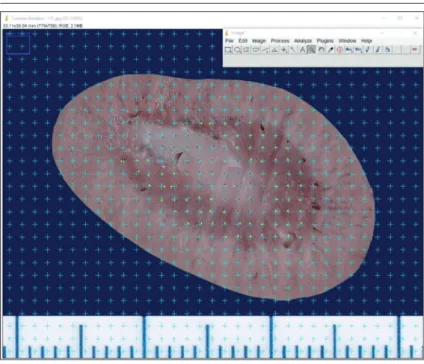Viewport: 424px width, 364px height.
Task: Click the red double-arrow More Tools icon
Action: (x=415, y=49)
